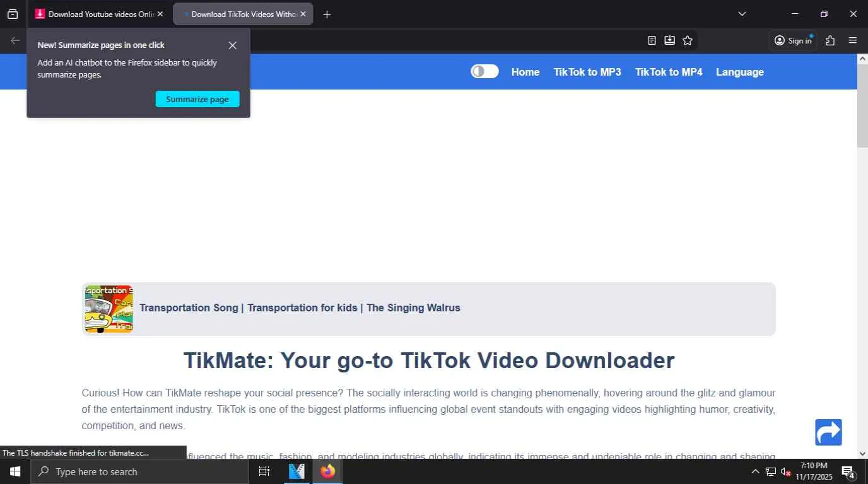Switch to the Download Youtube videos tab

click(99, 14)
